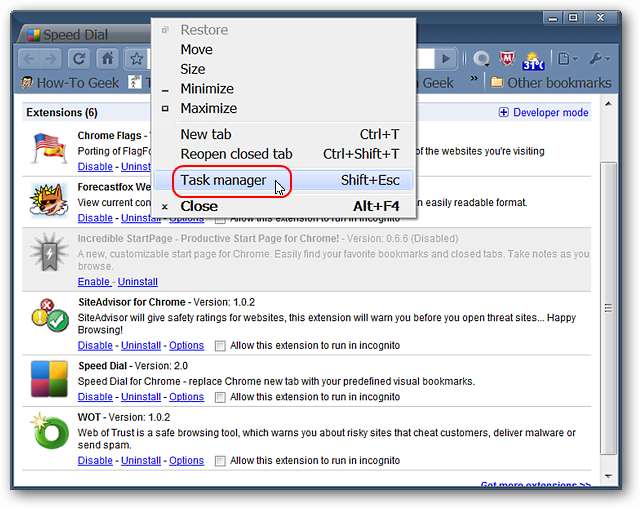Expand Developer mode
This screenshot has height=508, width=640.
[x=543, y=112]
